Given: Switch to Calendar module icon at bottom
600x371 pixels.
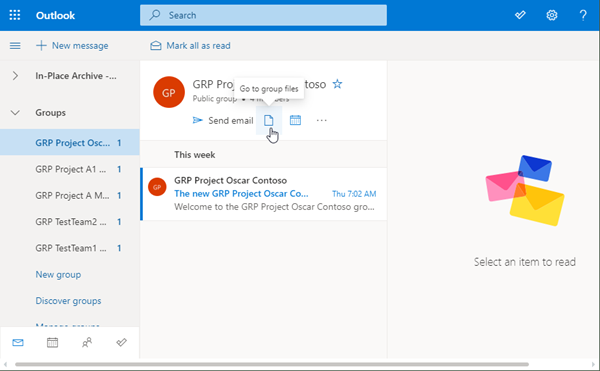Looking at the screenshot, I should [52, 342].
